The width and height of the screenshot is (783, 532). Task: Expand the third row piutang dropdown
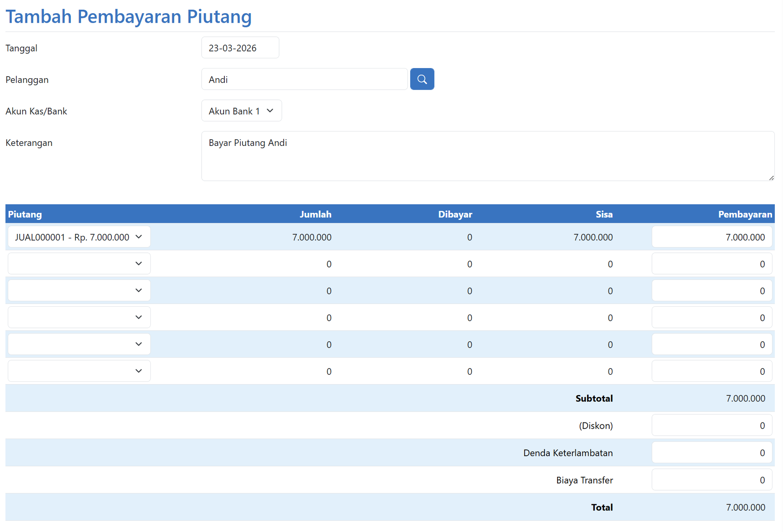(x=79, y=290)
